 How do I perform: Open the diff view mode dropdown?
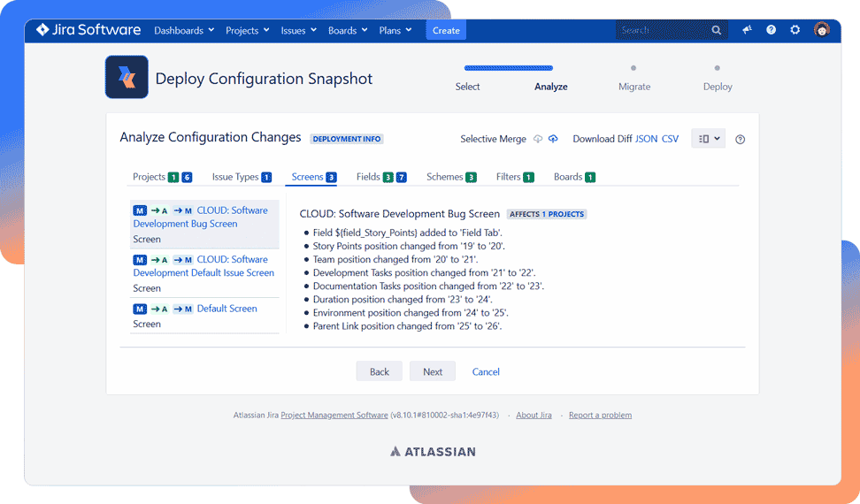coord(709,139)
